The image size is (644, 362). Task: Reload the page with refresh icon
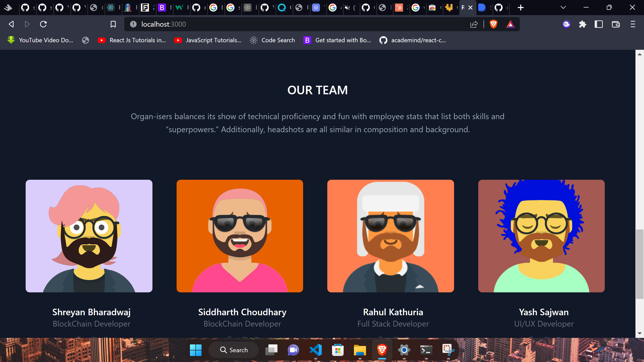coord(43,24)
